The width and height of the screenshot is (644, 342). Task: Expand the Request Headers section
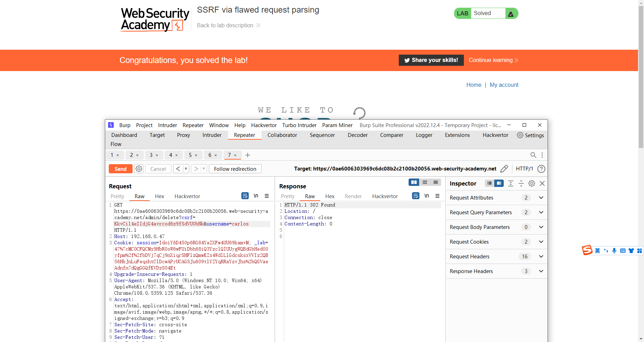[541, 256]
